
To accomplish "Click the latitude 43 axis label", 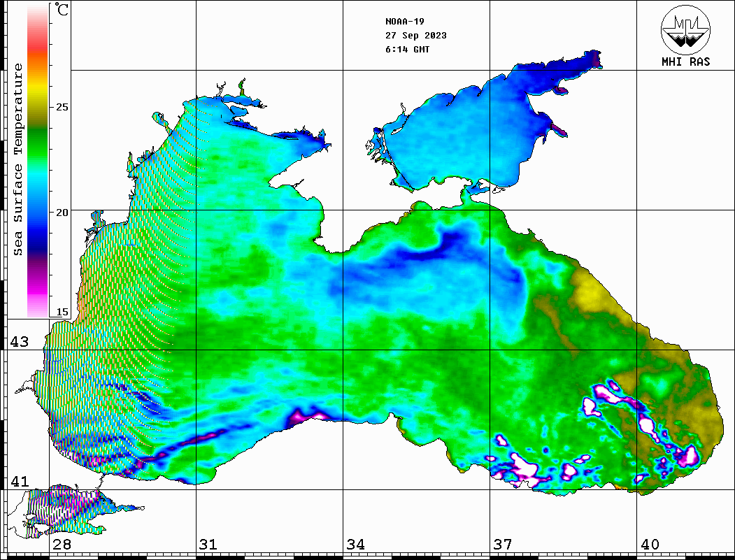I will pos(19,342).
